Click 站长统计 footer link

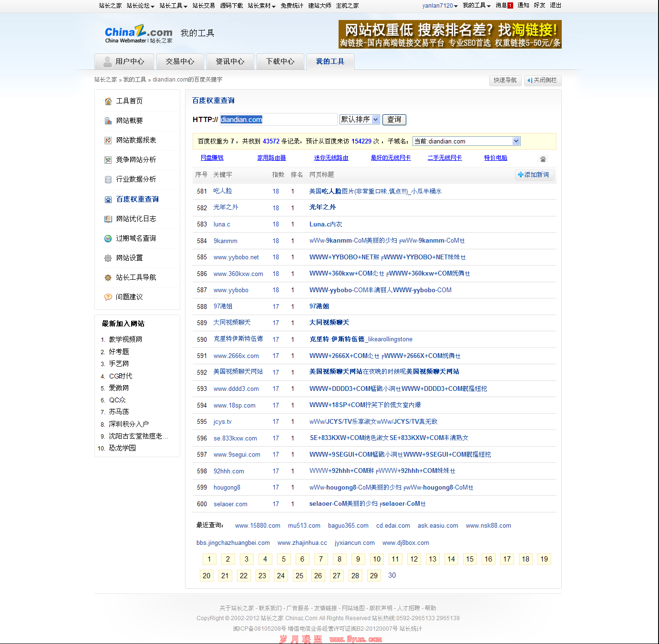pyautogui.click(x=411, y=629)
